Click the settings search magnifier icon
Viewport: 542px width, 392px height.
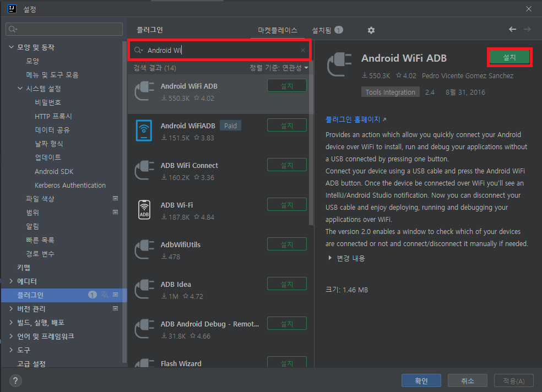(x=13, y=29)
